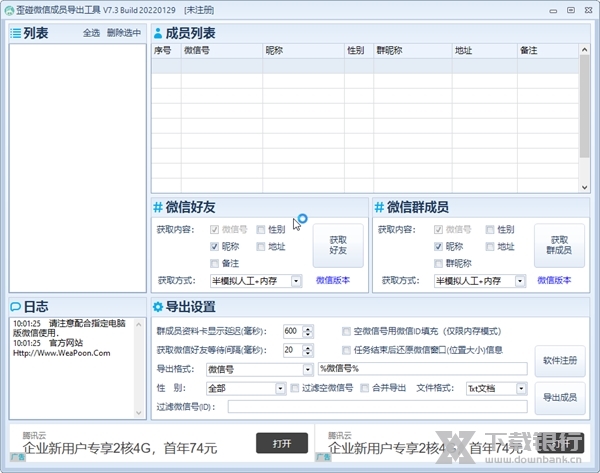Click the member table vertical scrollbar thumb
This screenshot has height=473, width=600.
point(584,106)
